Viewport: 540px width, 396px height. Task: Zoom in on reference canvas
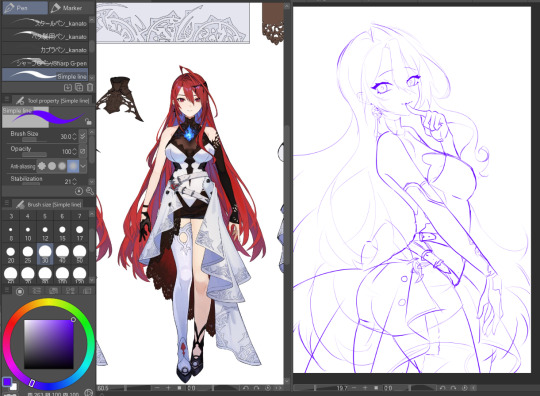coord(168,388)
